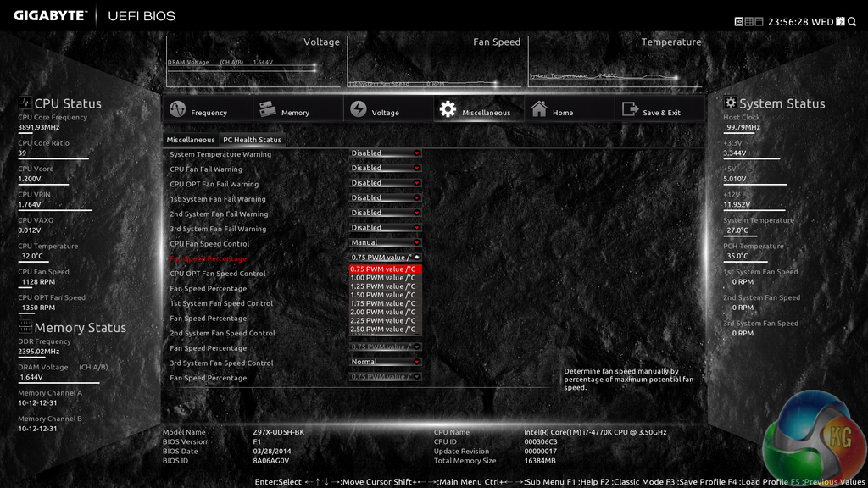This screenshot has height=488, width=868.
Task: Select the Memory main menu label
Action: tap(295, 113)
